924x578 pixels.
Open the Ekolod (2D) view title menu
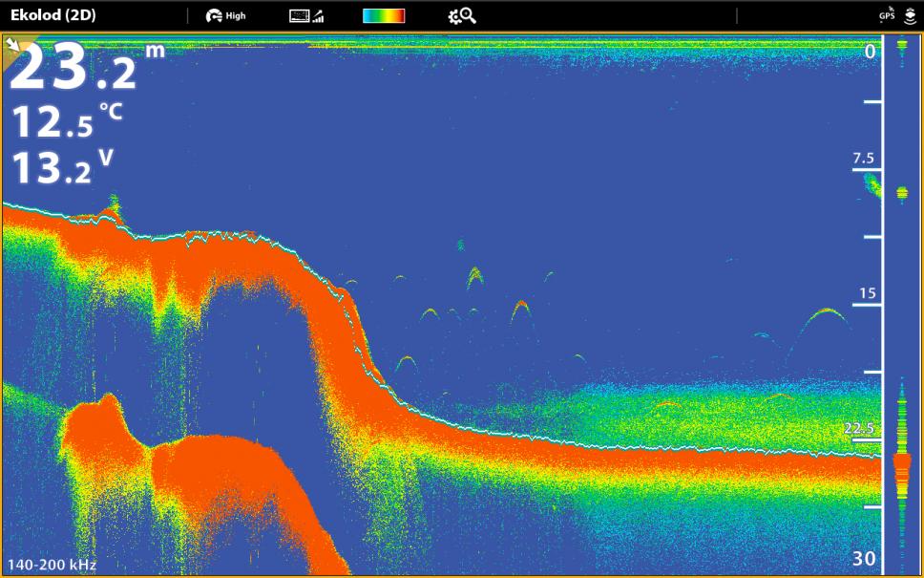(x=52, y=15)
